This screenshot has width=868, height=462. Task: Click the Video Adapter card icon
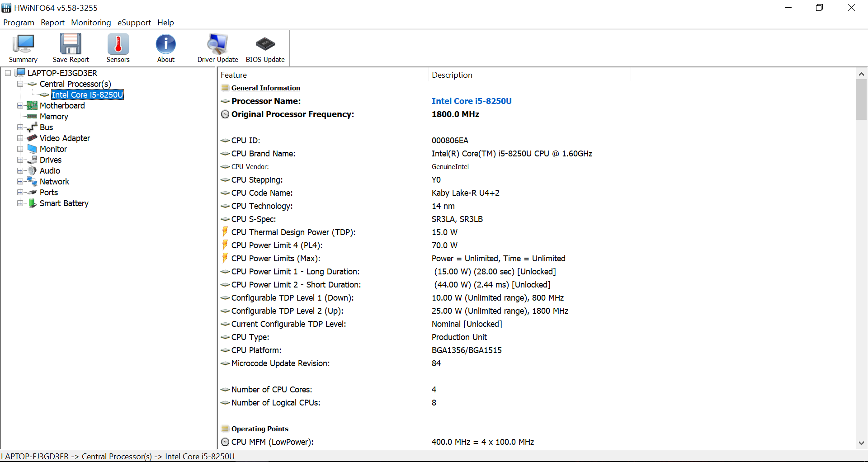(32, 138)
